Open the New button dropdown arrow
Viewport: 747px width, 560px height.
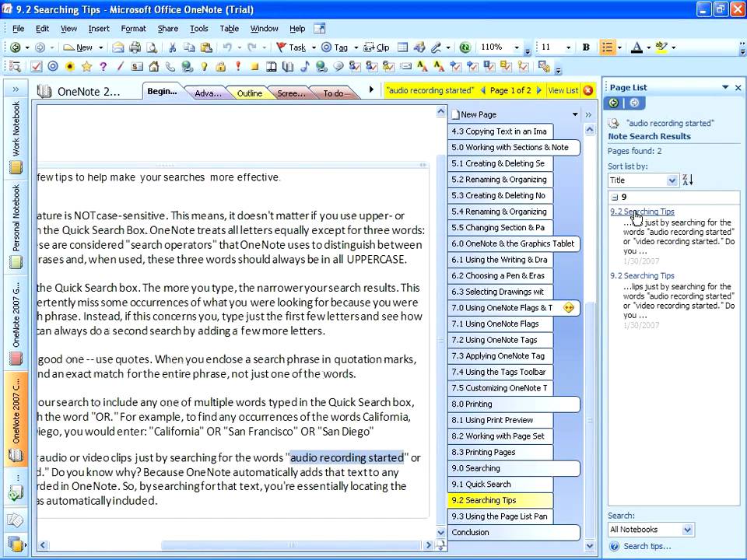coord(100,47)
